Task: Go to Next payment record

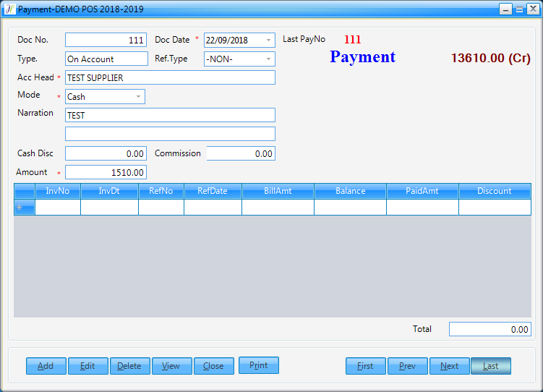Action: (x=449, y=366)
